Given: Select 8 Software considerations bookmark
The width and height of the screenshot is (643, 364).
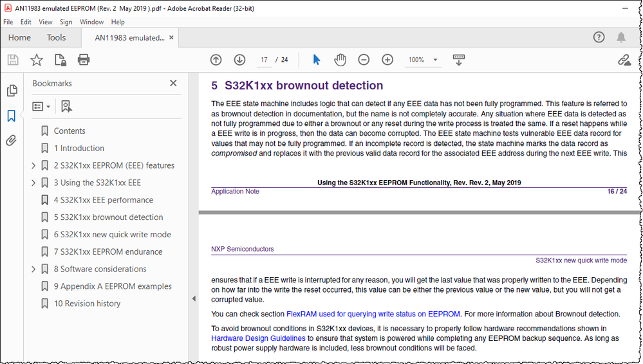Looking at the screenshot, I should point(100,269).
